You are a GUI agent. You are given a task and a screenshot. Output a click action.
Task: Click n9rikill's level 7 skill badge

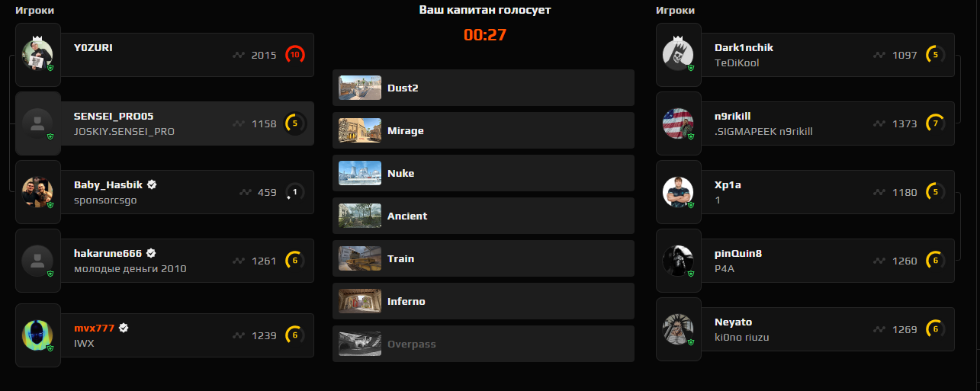936,123
